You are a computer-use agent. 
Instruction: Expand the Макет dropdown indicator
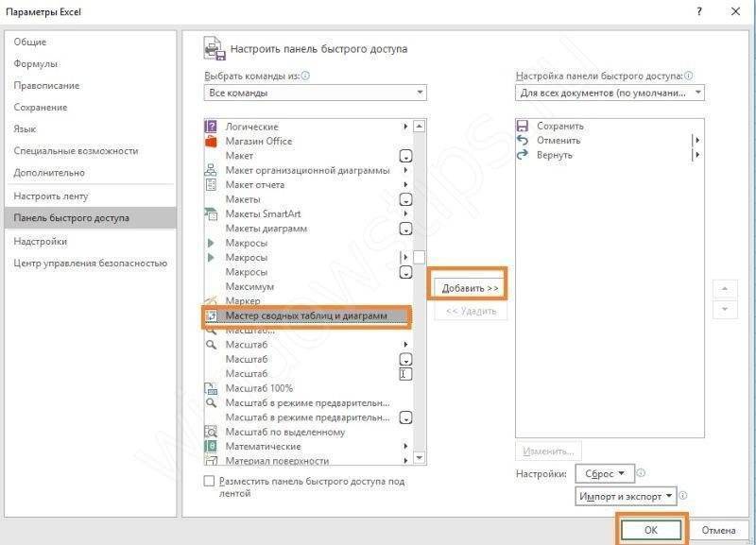click(406, 156)
